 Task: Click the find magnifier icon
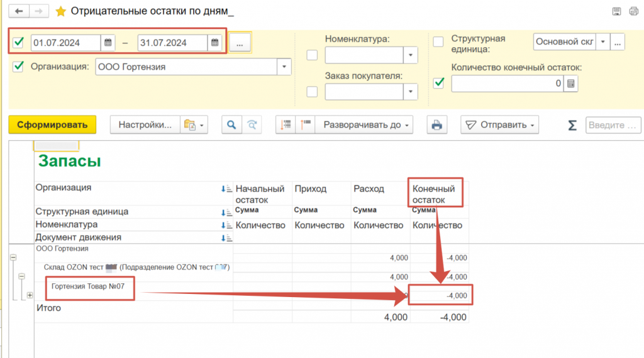tap(231, 125)
